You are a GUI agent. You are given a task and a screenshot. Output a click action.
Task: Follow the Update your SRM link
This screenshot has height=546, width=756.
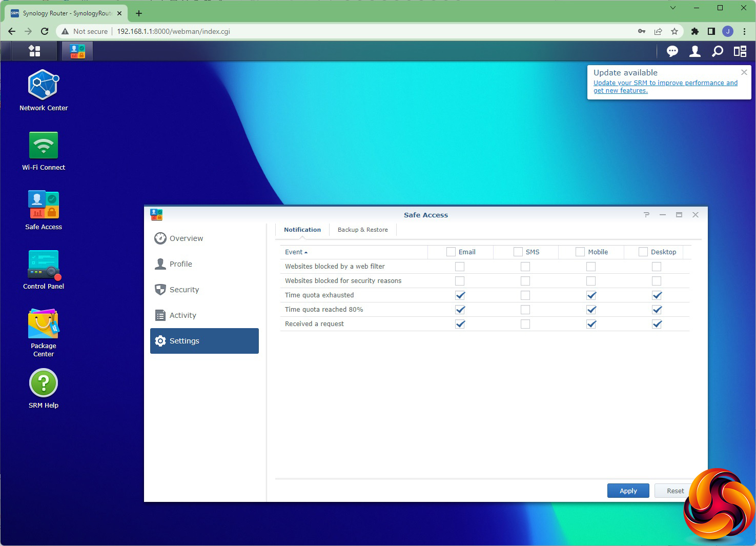[x=665, y=87]
